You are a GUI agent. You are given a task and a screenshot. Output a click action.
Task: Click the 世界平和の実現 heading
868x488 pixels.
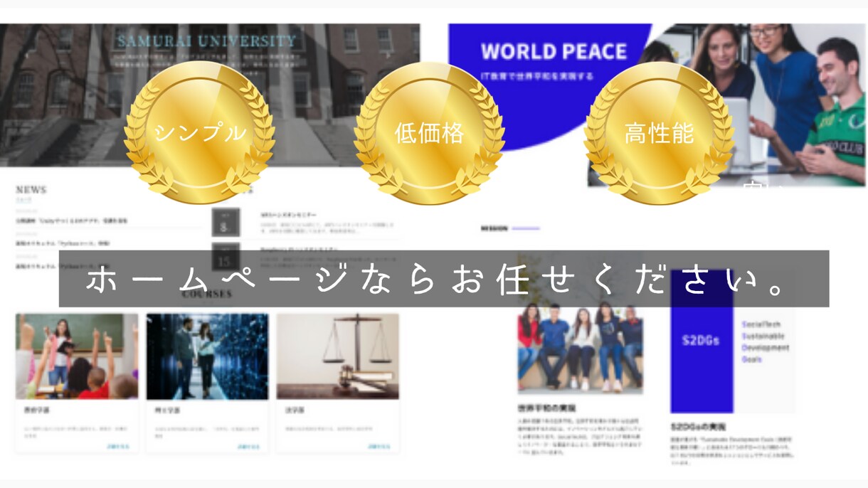(546, 408)
